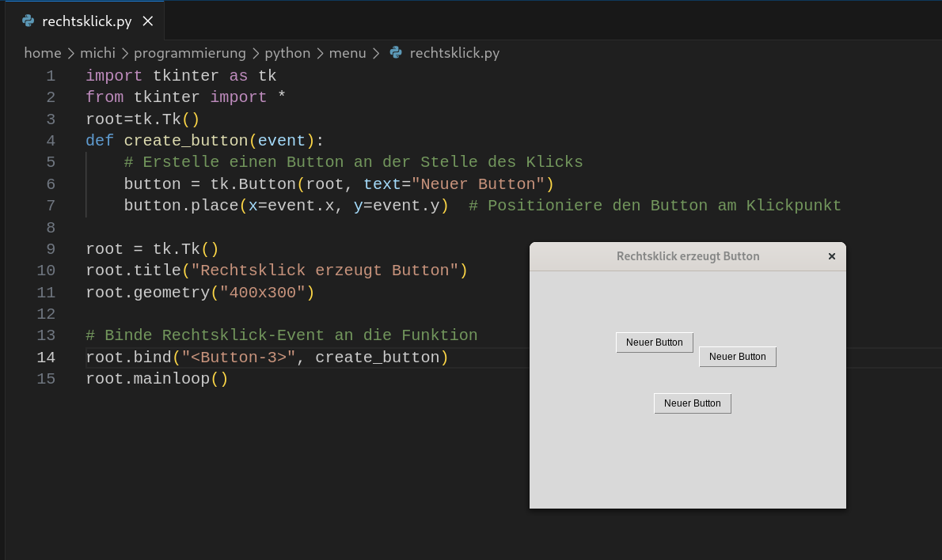The height and width of the screenshot is (560, 942).
Task: Expand the programmierung breadcrumb folder
Action: 190,53
